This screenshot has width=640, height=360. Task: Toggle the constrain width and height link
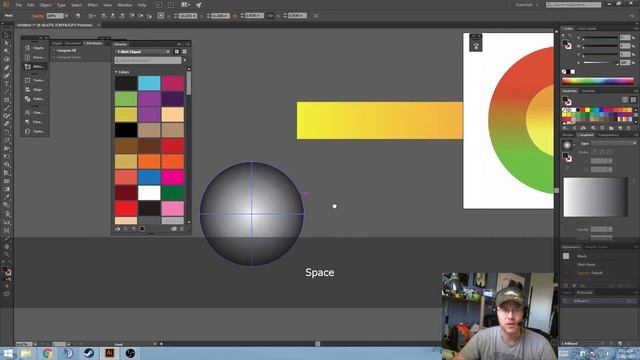pyautogui.click(x=270, y=16)
